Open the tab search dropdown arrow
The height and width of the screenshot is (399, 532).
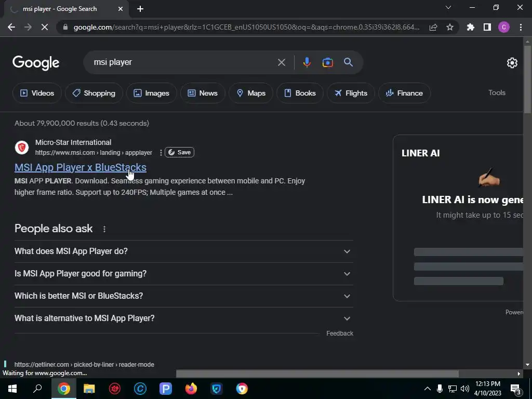(448, 7)
